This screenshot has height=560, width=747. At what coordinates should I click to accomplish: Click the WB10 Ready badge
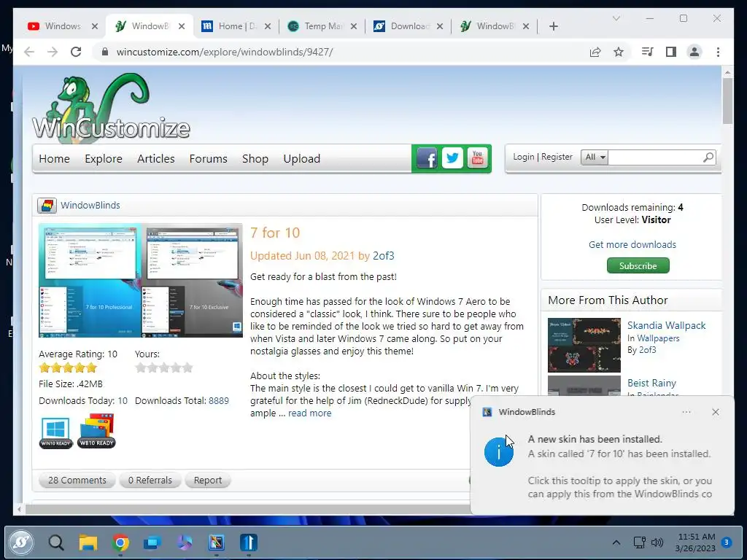point(97,431)
